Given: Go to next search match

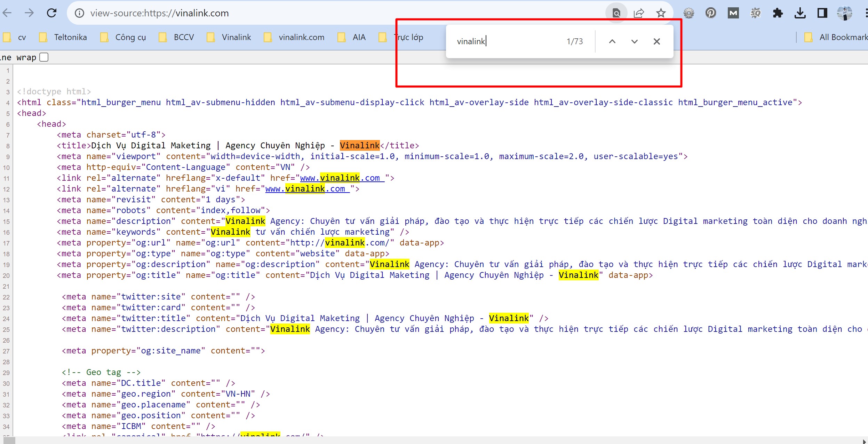Looking at the screenshot, I should pyautogui.click(x=635, y=41).
